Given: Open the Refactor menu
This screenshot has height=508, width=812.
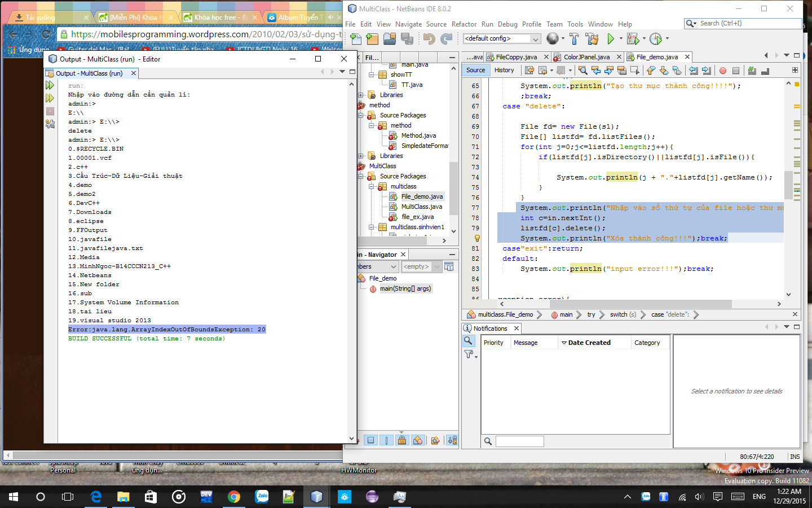Looking at the screenshot, I should (x=464, y=24).
